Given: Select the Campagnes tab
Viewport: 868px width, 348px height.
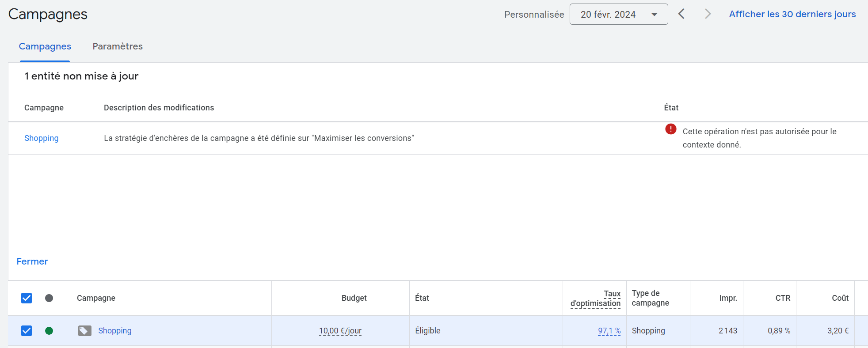Looking at the screenshot, I should click(x=45, y=46).
